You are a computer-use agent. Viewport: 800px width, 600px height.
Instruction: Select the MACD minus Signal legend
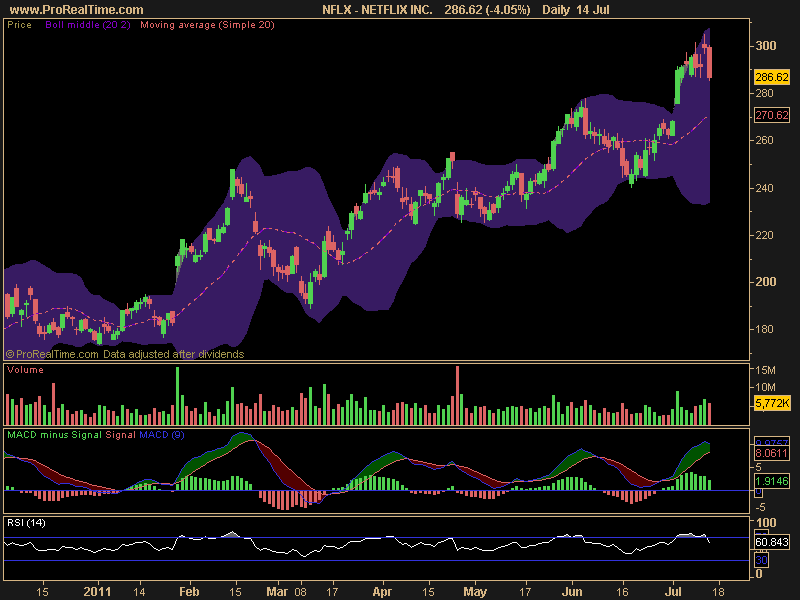pos(55,435)
